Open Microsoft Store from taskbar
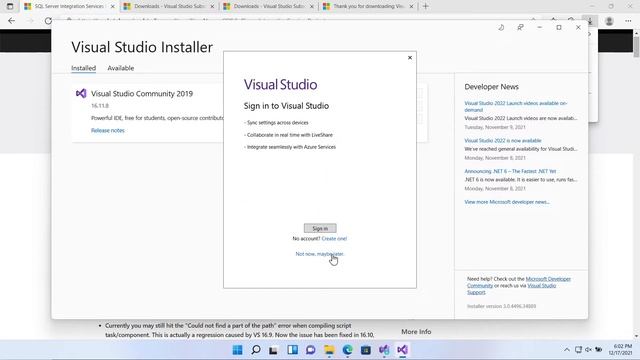 [366, 350]
